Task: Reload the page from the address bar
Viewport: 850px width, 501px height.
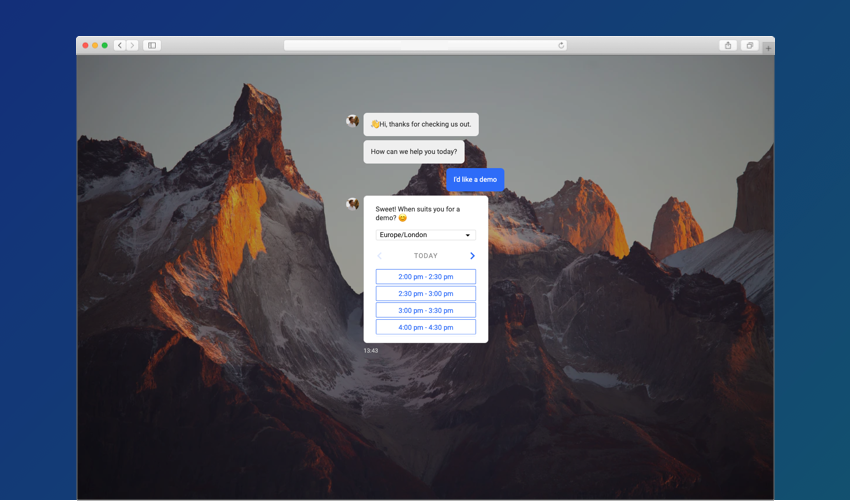Action: point(561,45)
